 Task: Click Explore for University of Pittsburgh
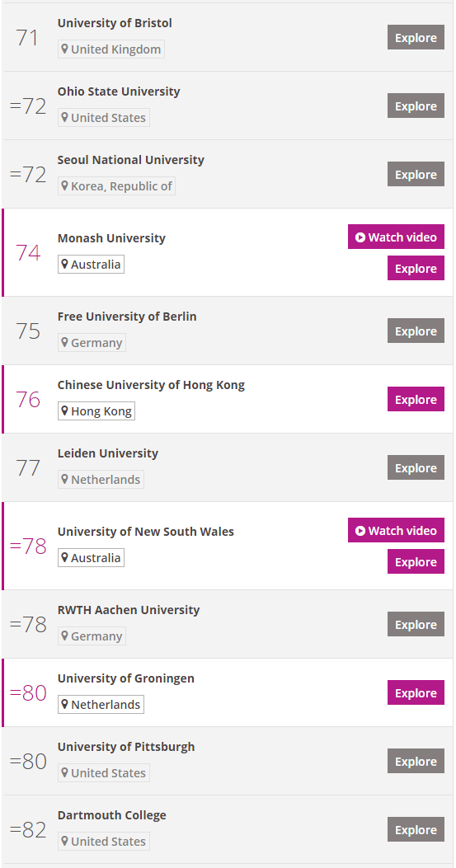416,761
